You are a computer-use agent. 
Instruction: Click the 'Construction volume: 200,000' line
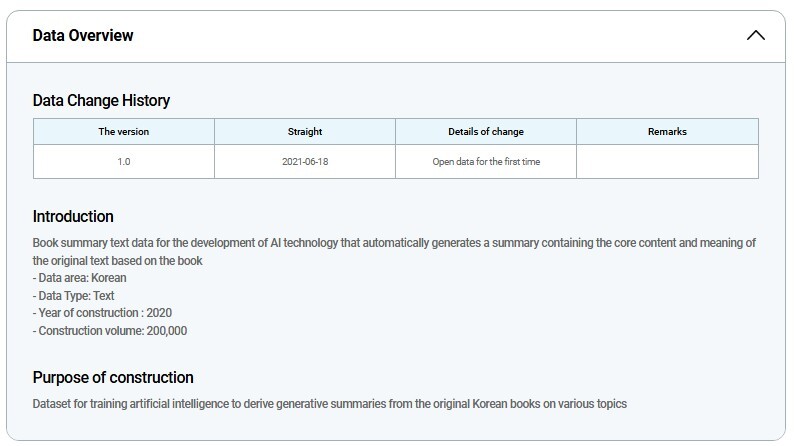click(x=110, y=331)
